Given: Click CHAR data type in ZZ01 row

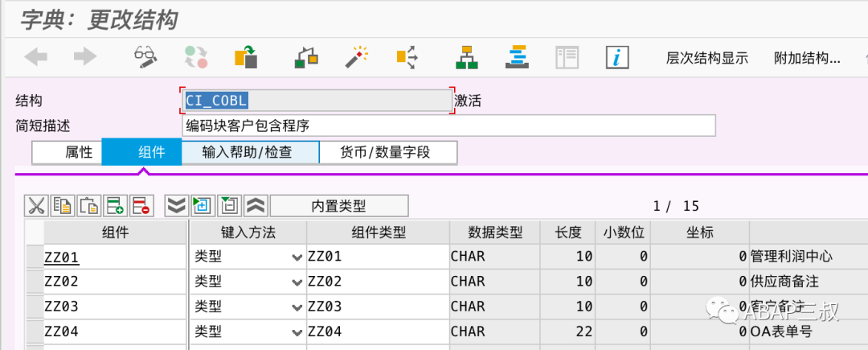Looking at the screenshot, I should click(468, 257).
